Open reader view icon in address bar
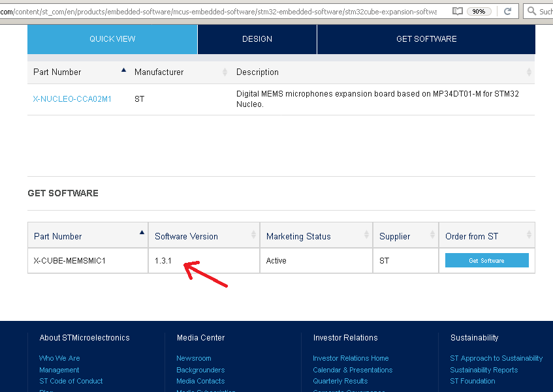The width and height of the screenshot is (553, 392). [458, 11]
